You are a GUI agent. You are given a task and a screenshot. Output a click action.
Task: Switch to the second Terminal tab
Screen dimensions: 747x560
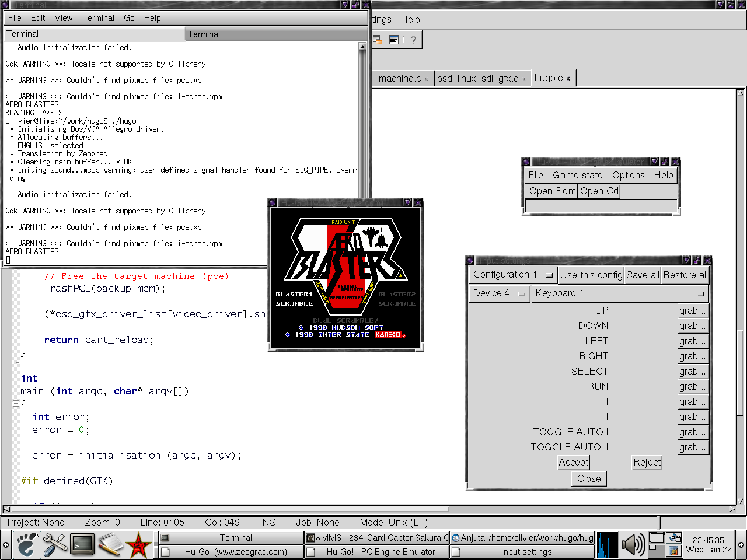(x=277, y=34)
